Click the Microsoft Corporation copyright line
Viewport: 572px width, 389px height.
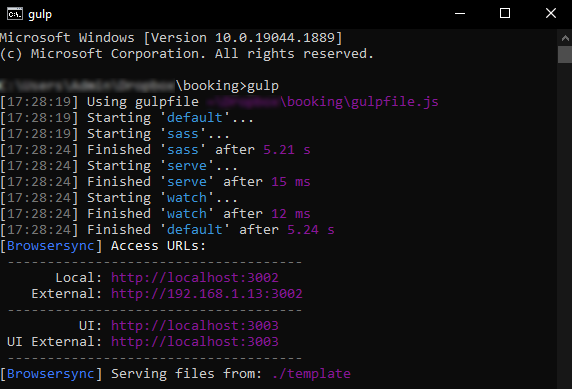187,54
